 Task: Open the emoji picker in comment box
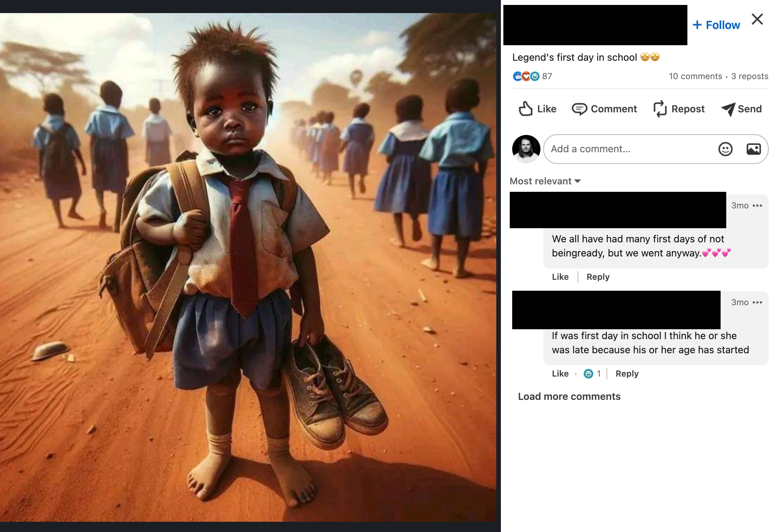(x=725, y=149)
